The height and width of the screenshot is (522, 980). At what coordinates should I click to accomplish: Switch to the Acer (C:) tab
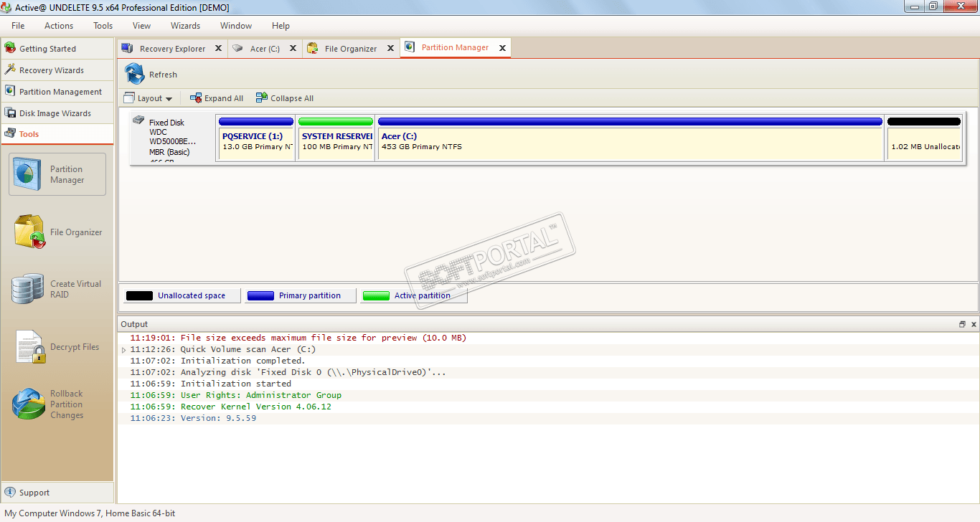click(x=265, y=48)
